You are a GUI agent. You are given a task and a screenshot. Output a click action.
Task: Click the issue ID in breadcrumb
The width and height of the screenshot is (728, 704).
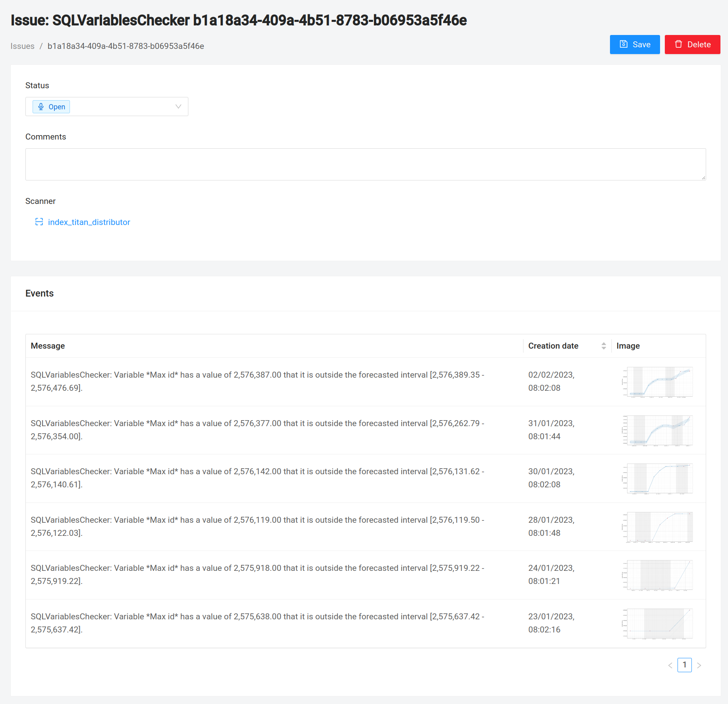click(x=126, y=46)
